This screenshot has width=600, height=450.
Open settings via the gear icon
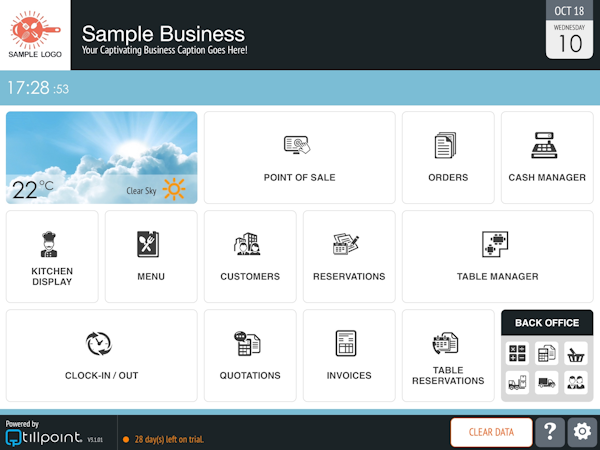(x=582, y=432)
